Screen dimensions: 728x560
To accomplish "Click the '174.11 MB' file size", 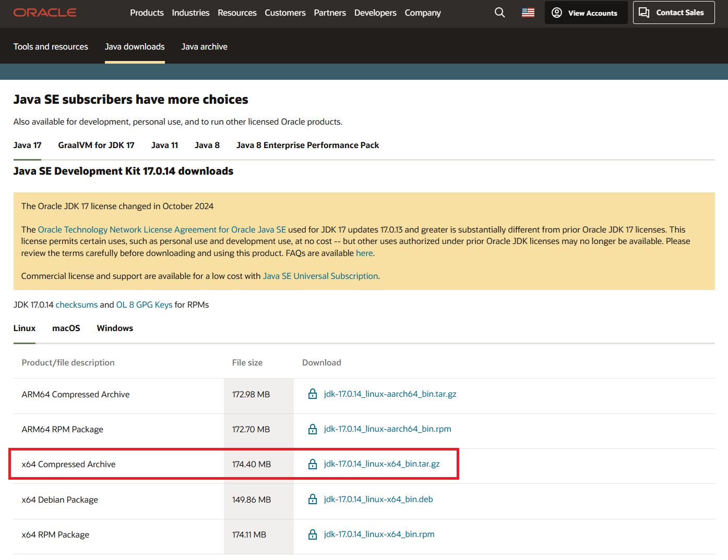I will pos(249,534).
